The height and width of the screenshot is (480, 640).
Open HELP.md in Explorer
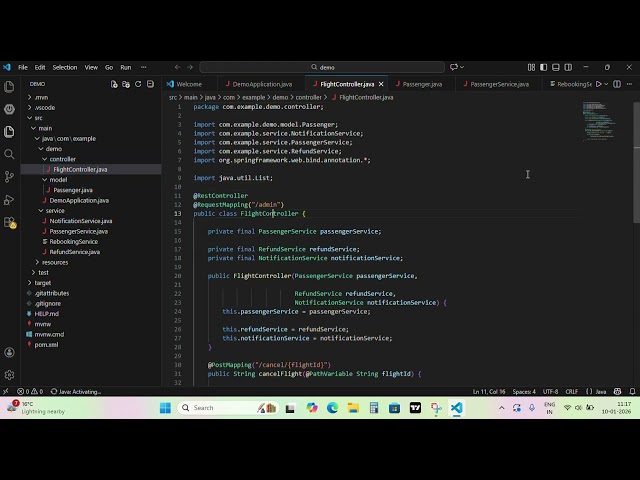[47, 313]
